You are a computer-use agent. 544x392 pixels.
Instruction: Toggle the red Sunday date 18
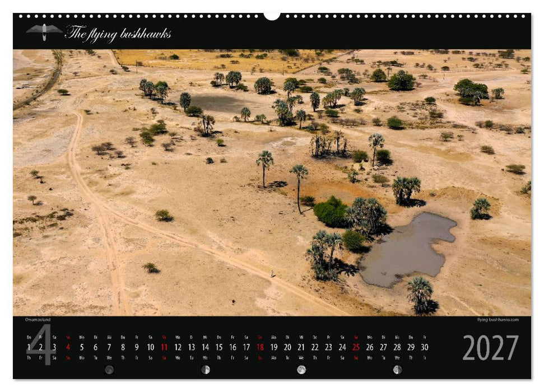click(259, 347)
